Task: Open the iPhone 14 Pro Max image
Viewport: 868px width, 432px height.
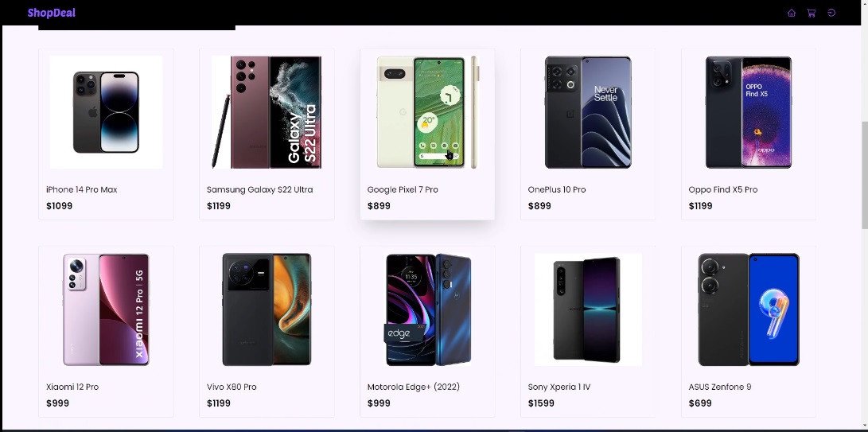Action: [x=106, y=112]
